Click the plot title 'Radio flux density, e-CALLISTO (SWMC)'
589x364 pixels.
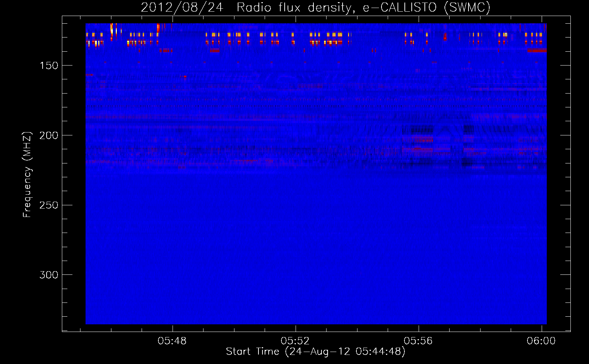[363, 7]
